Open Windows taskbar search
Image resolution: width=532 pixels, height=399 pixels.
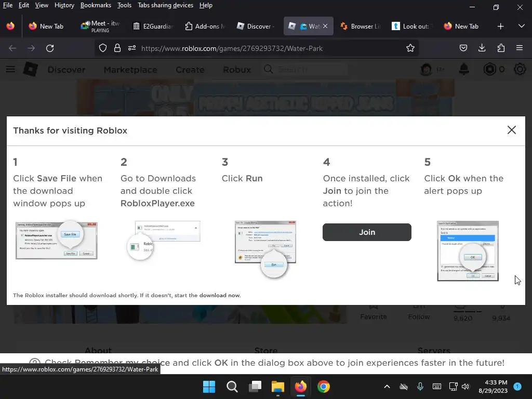232,387
